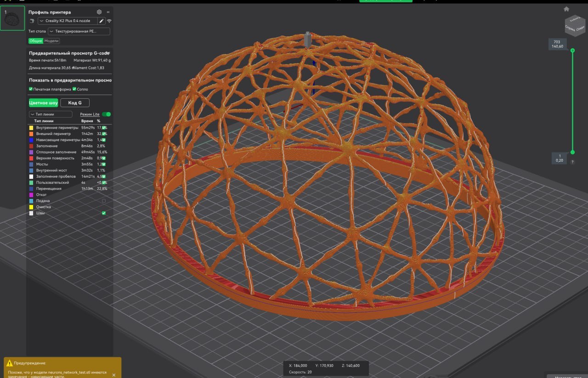
Task: Click the upper layer slider handle
Action: pos(572,51)
